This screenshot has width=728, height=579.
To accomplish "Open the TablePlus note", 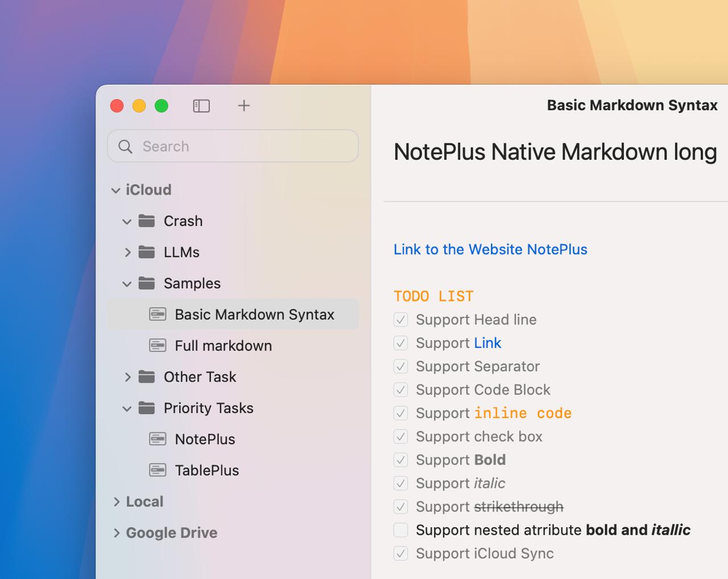I will pos(207,470).
